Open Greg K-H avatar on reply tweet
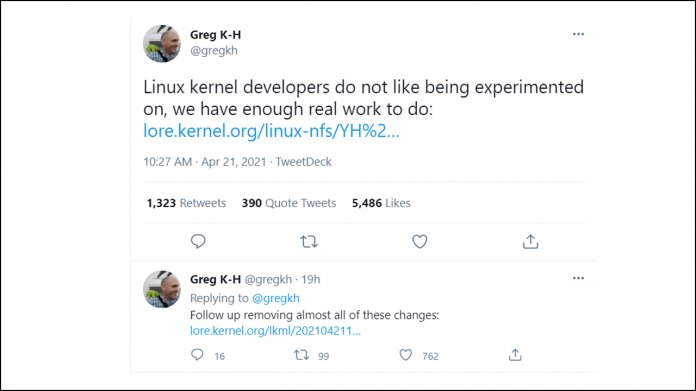Viewport: 696px width, 391px height. pos(162,289)
